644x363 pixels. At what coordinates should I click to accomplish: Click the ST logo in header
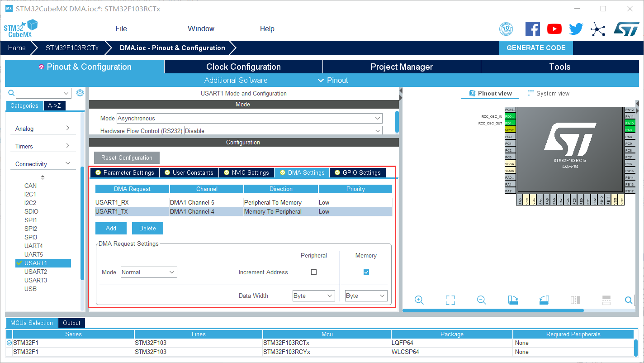[626, 29]
